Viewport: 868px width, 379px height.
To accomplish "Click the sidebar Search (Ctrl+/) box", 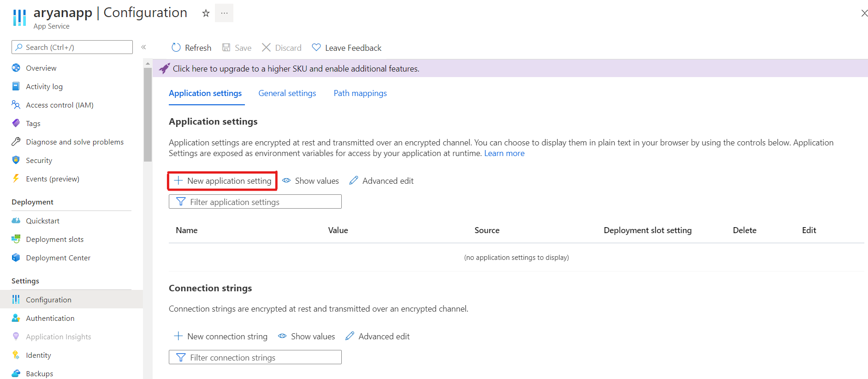I will tap(72, 47).
